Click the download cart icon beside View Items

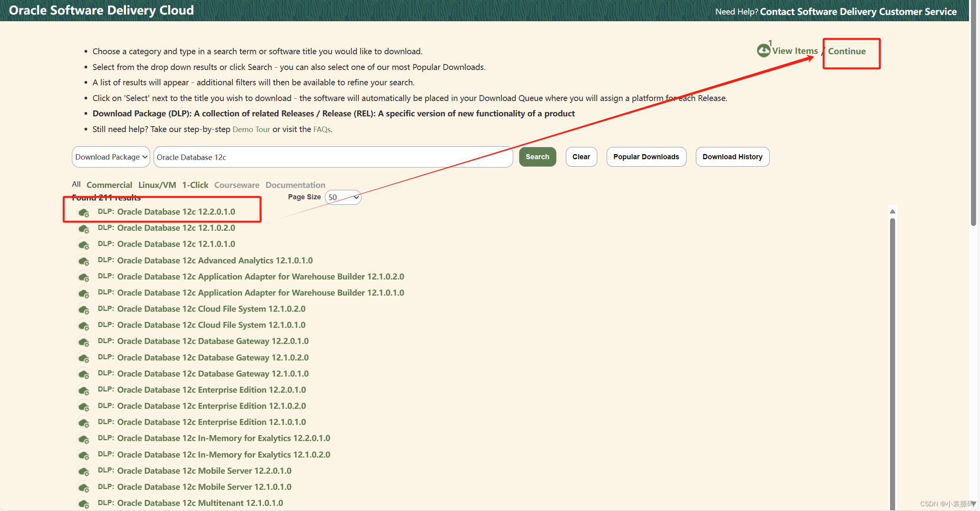pyautogui.click(x=763, y=50)
